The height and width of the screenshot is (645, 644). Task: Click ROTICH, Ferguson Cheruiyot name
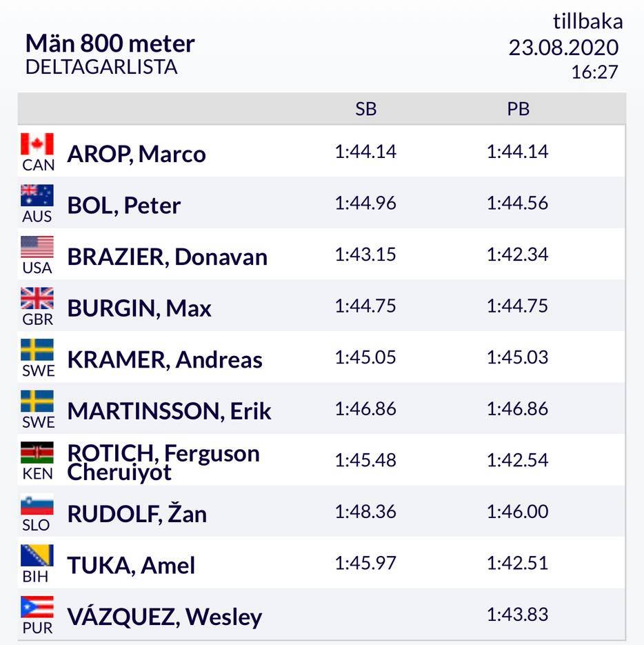163,462
